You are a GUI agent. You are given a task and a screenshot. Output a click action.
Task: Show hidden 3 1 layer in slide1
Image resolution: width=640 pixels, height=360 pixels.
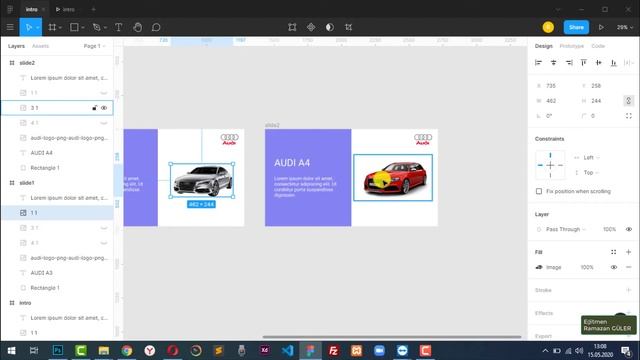(x=104, y=228)
